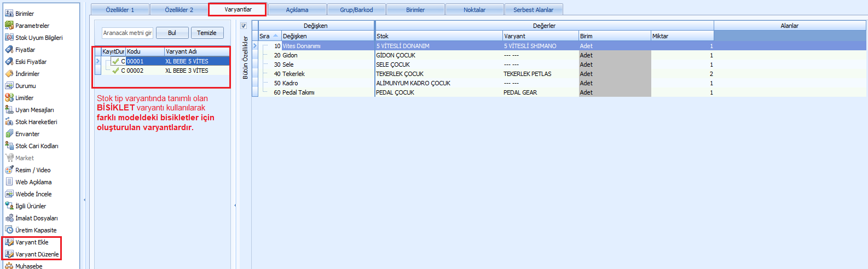Open the Fiyatlar icon entry
Image resolution: width=868 pixels, height=269 pixels.
[x=9, y=50]
